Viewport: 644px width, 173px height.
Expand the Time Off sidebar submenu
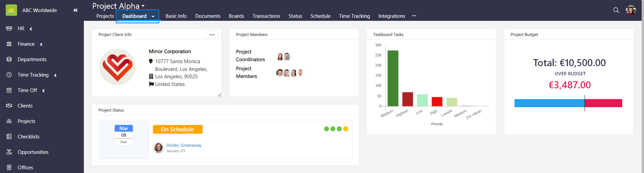point(43,91)
